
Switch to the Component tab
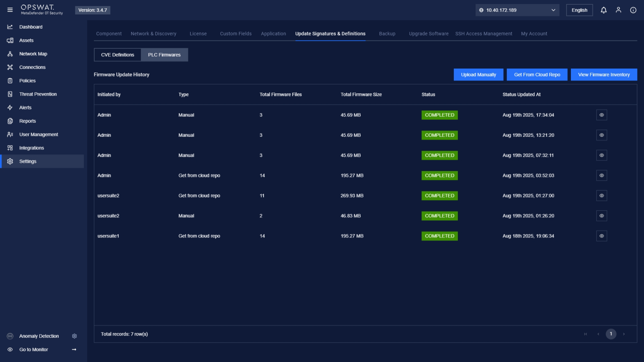tap(109, 34)
